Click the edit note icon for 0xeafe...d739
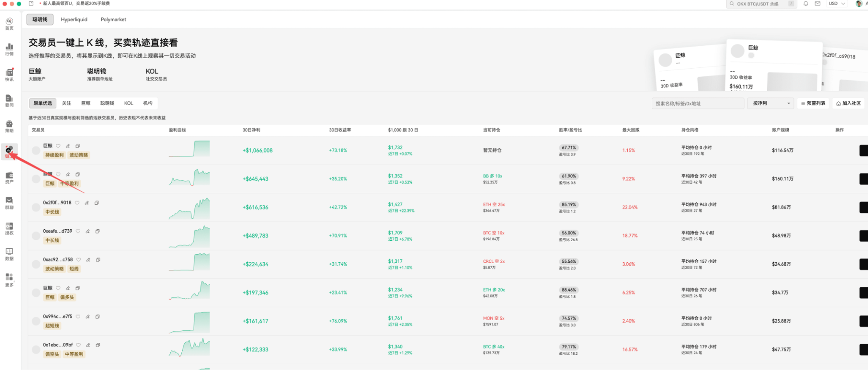Screen dimensions: 868x370 88,231
